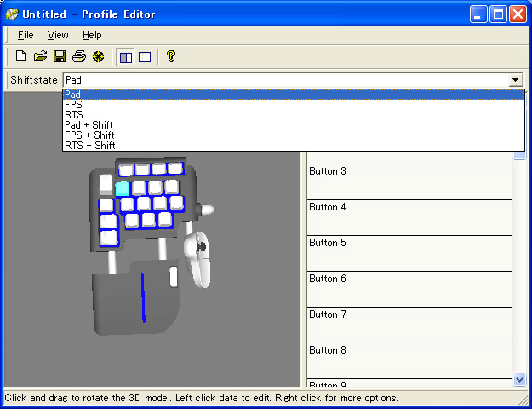
Task: Open the File menu
Action: pyautogui.click(x=26, y=35)
